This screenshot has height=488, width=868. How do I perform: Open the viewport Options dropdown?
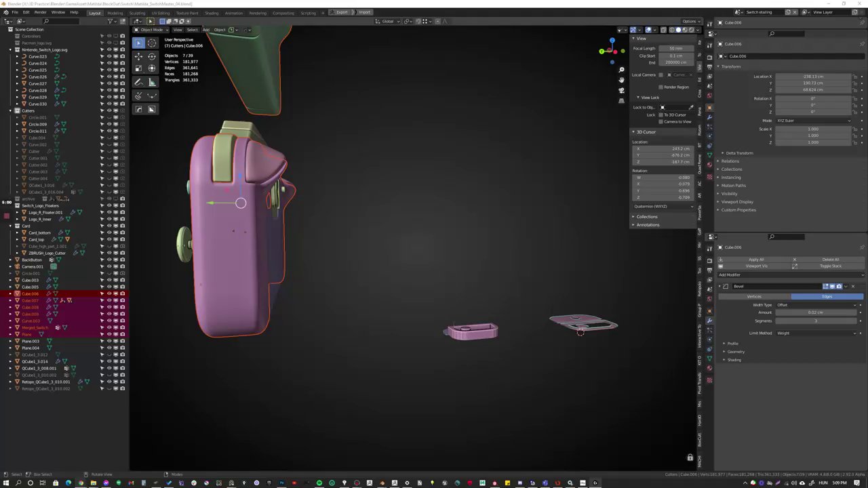click(x=692, y=21)
